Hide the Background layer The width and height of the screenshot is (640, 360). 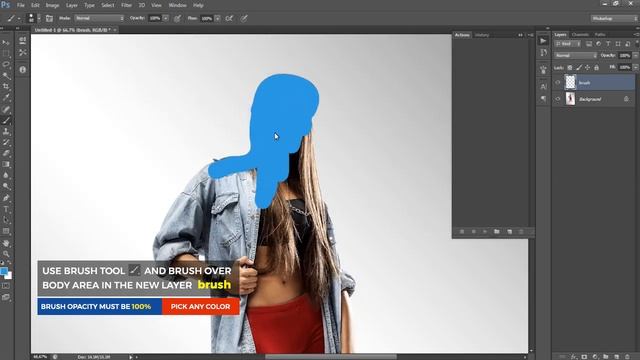tap(558, 99)
